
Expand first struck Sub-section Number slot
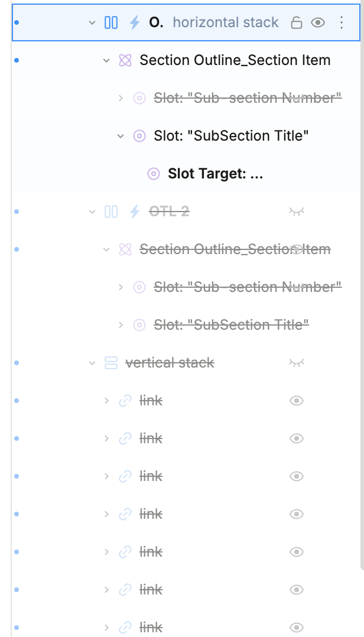121,98
